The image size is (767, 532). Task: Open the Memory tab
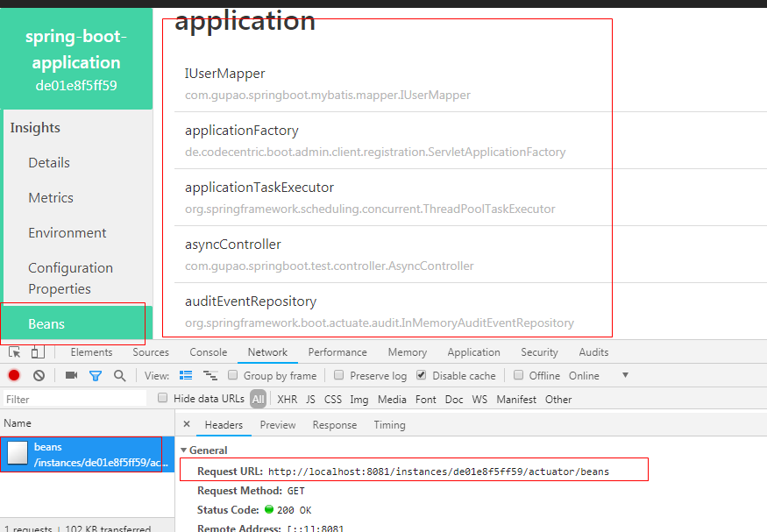408,352
